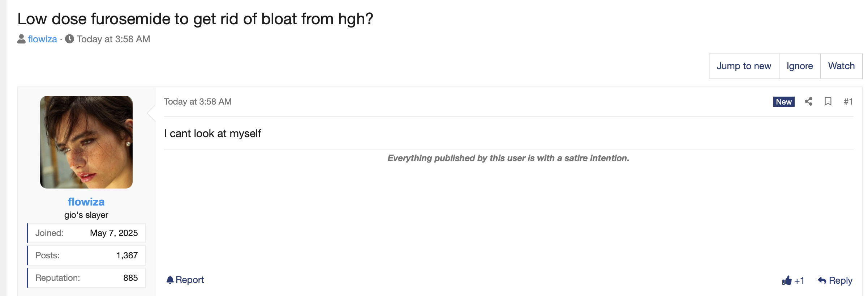Open flowiza's avatar picture
This screenshot has height=296, width=868.
pos(86,142)
